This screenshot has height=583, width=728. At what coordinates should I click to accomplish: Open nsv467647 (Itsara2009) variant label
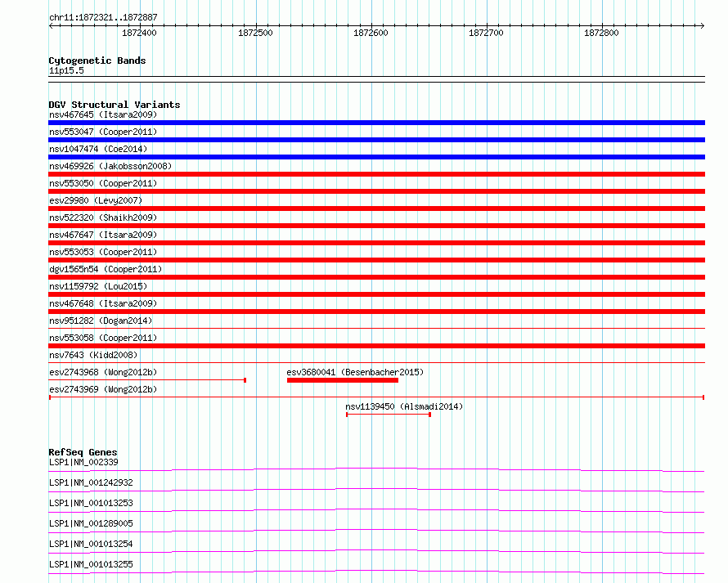click(x=103, y=235)
